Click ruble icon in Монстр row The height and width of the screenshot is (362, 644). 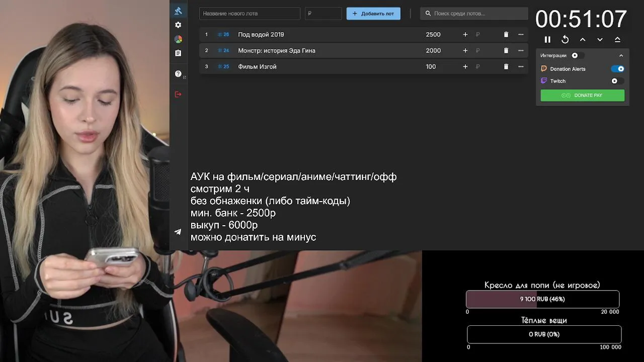coord(477,51)
